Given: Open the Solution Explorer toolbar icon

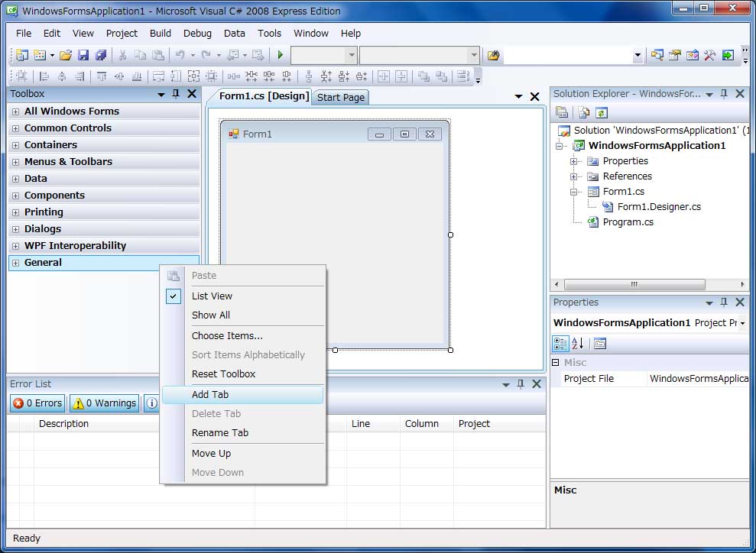Looking at the screenshot, I should (657, 55).
